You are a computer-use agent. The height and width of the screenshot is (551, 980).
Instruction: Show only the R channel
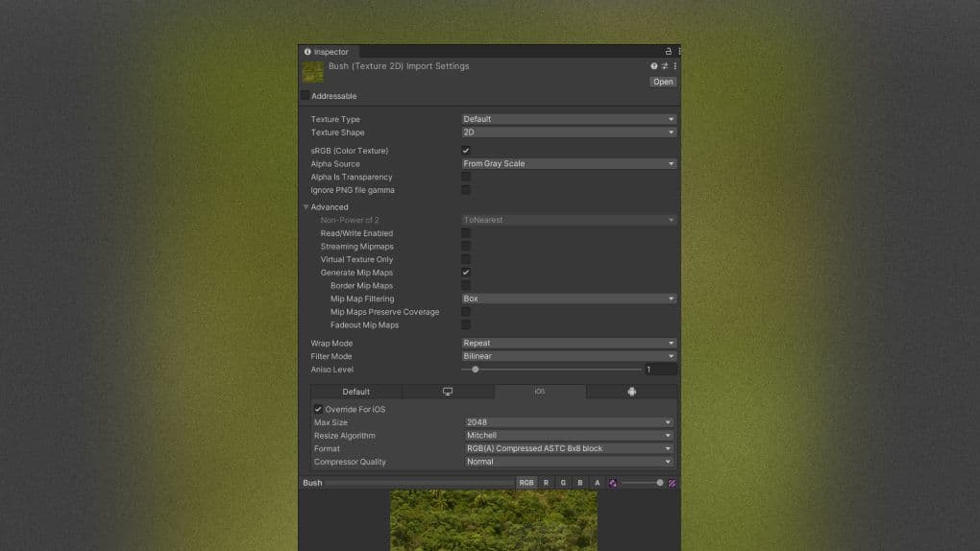(x=546, y=483)
